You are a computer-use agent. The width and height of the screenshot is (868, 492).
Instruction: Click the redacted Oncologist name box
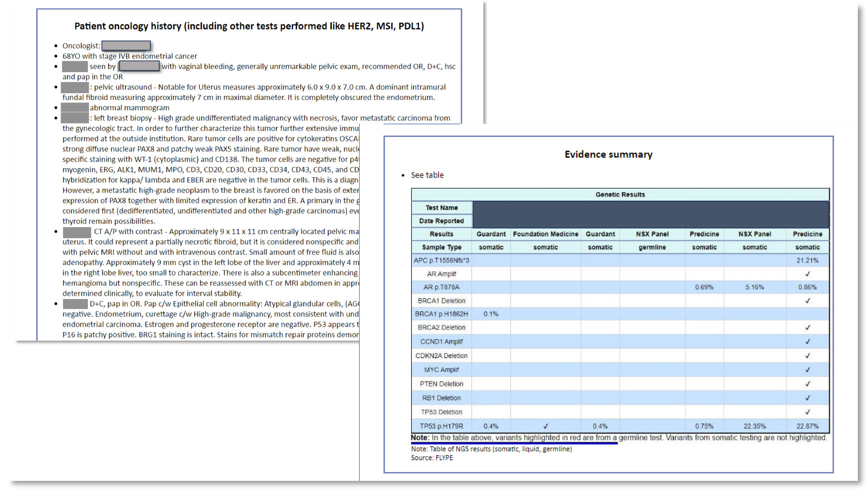click(126, 46)
